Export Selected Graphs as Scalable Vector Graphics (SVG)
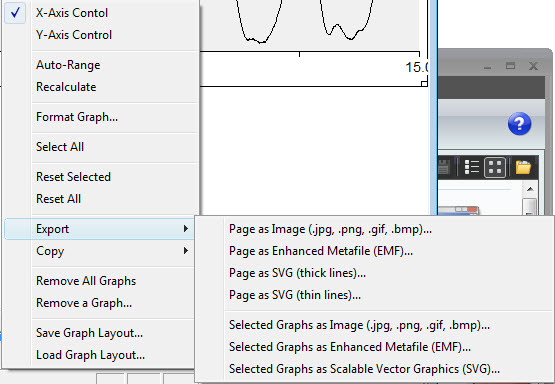Image resolution: width=555 pixels, height=384 pixels. click(x=374, y=369)
